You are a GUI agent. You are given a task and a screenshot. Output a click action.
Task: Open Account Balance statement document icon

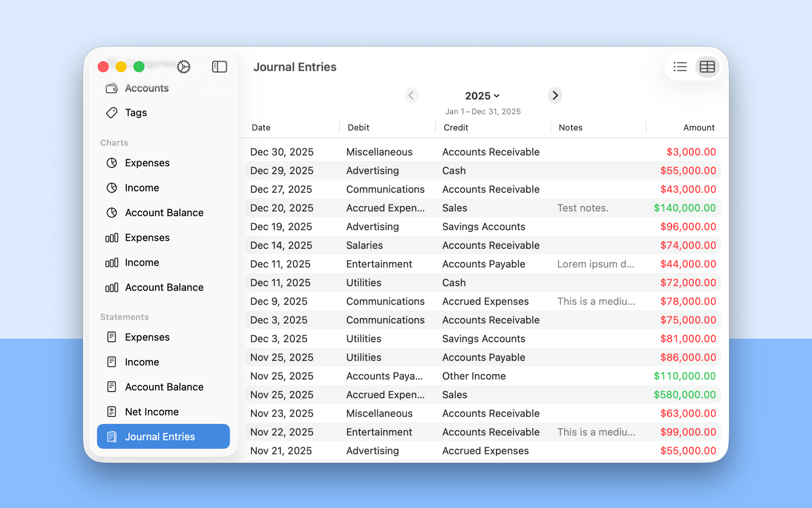click(x=112, y=387)
